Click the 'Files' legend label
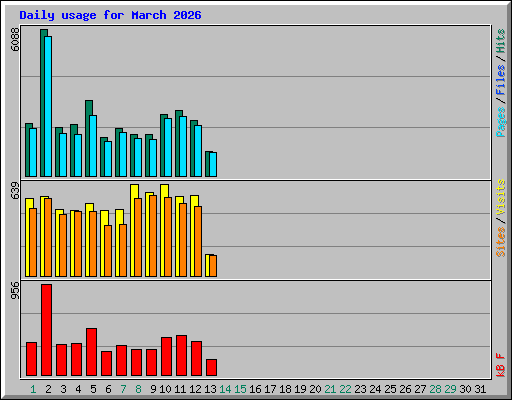Screen dimensions: 512x400 coord(501,80)
